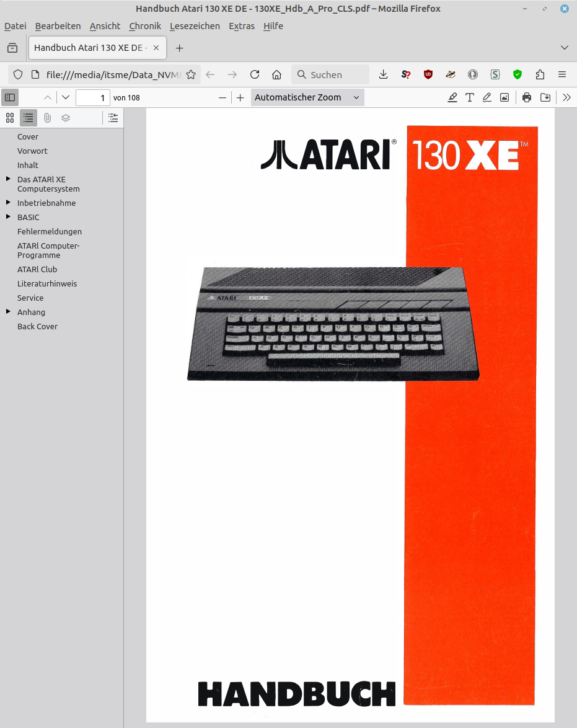Click the highlight annotation tool
577x728 pixels.
pos(452,97)
